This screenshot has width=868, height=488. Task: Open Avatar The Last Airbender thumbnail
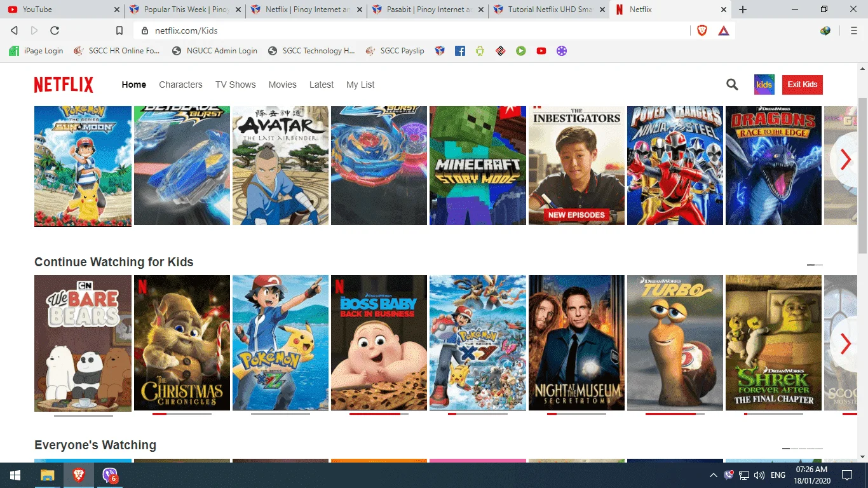point(280,165)
